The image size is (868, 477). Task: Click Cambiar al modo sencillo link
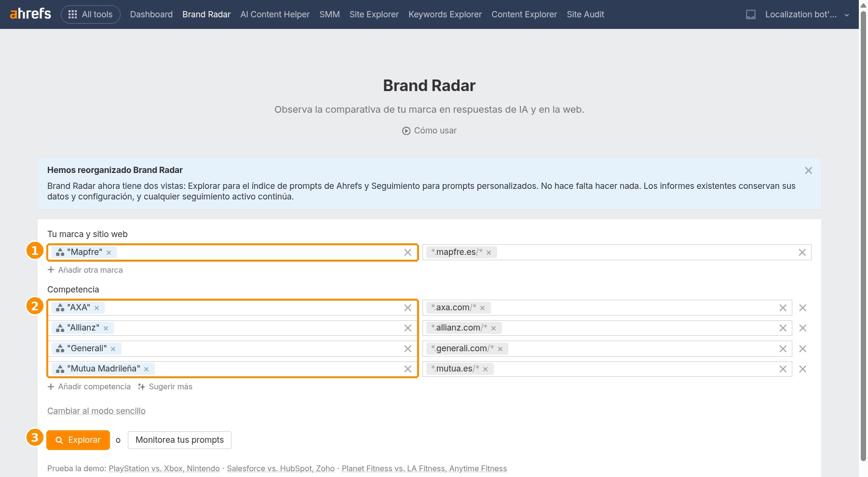[x=96, y=411]
